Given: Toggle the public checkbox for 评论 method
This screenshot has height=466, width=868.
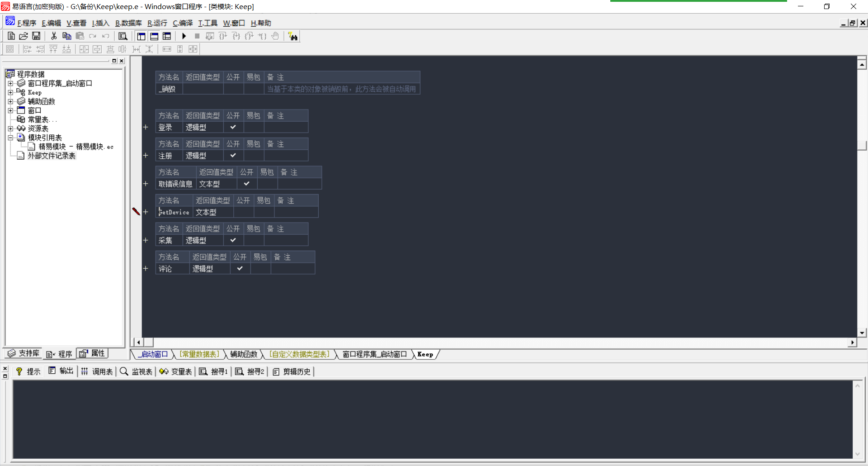Looking at the screenshot, I should coord(240,268).
